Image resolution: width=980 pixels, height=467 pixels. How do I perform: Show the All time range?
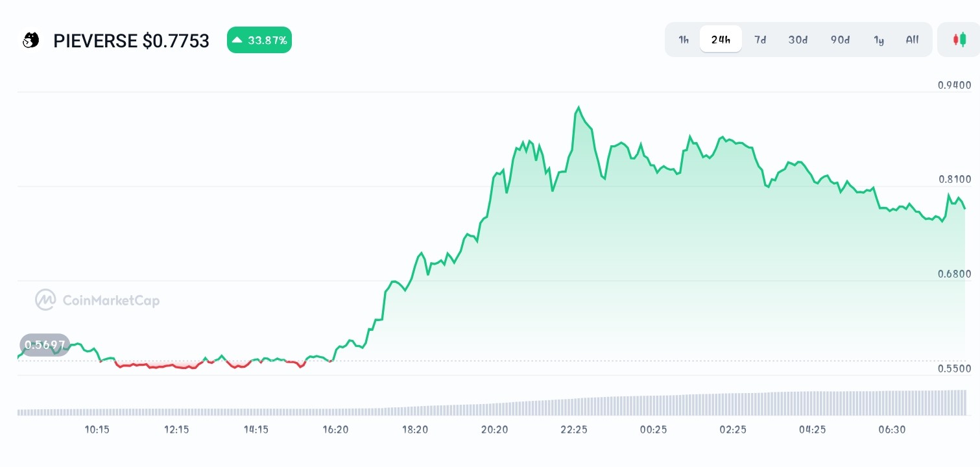tap(912, 40)
